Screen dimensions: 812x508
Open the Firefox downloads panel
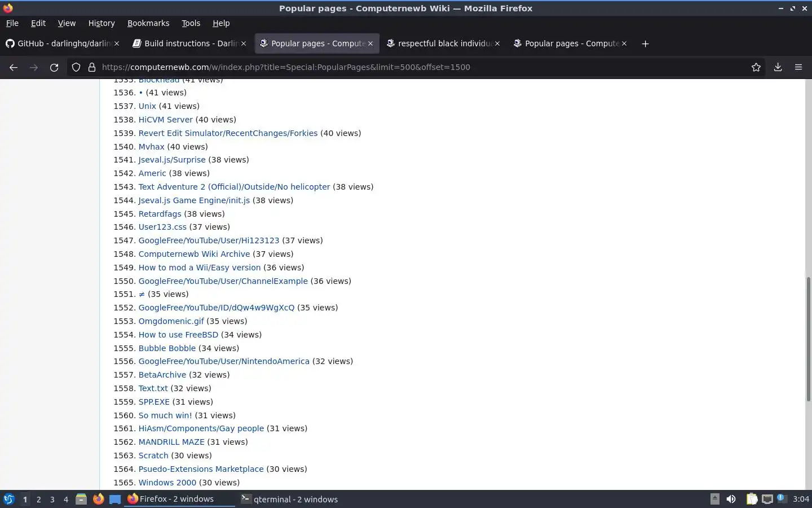pos(778,67)
